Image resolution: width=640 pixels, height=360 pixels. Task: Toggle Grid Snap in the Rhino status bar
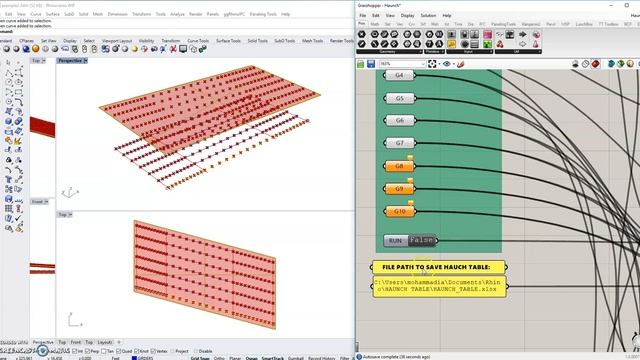tap(200, 358)
